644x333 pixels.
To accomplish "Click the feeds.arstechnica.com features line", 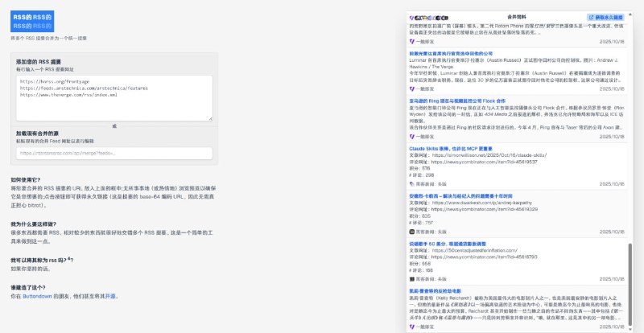I will pyautogui.click(x=84, y=88).
